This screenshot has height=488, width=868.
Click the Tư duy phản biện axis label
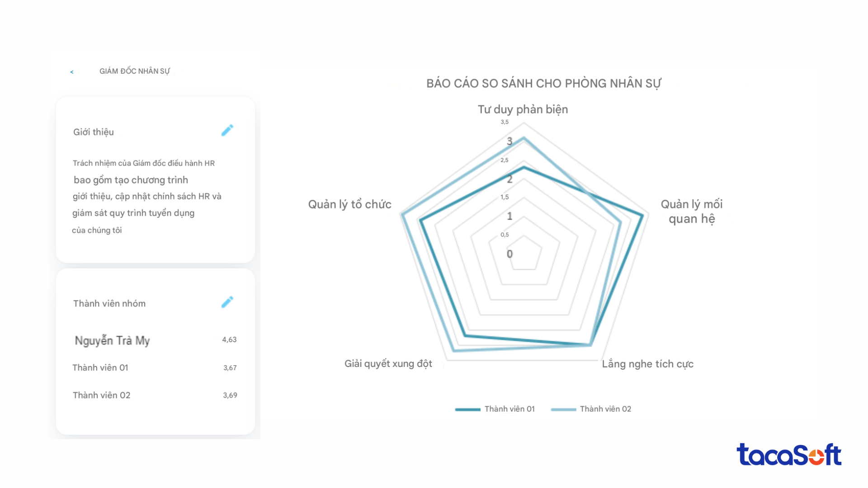(523, 109)
